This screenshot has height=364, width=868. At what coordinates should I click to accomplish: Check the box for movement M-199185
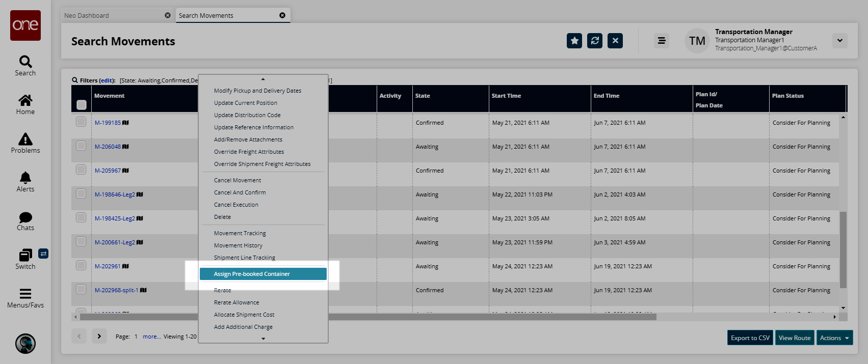[81, 122]
